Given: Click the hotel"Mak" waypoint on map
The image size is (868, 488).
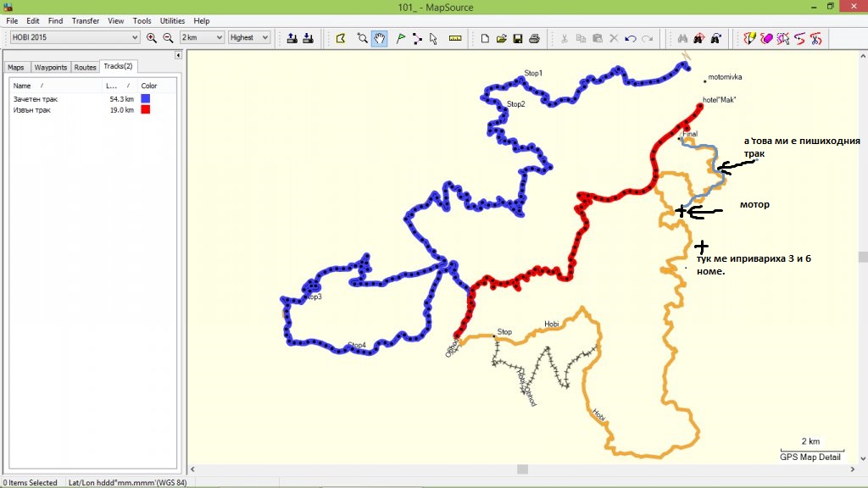Looking at the screenshot, I should 700,104.
